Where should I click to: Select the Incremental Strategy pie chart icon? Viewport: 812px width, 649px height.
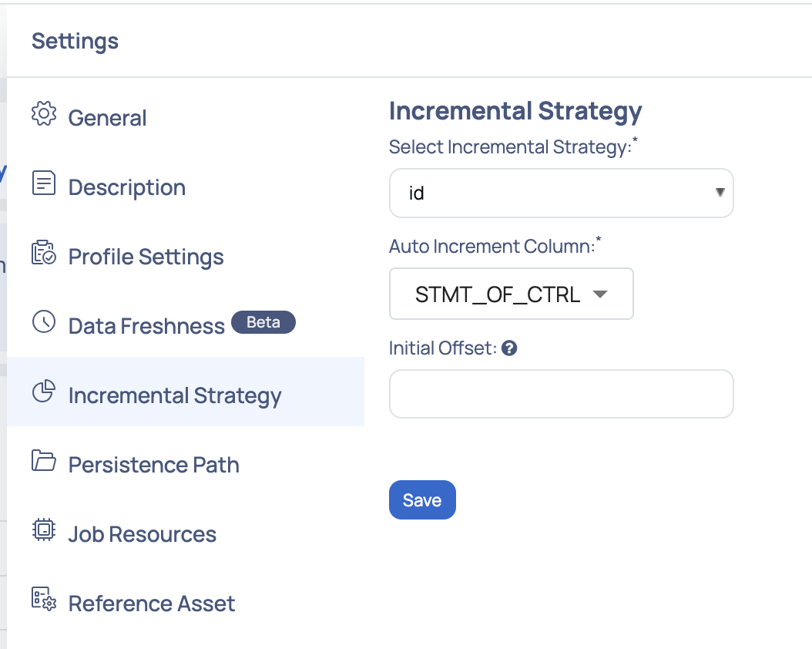(x=45, y=391)
